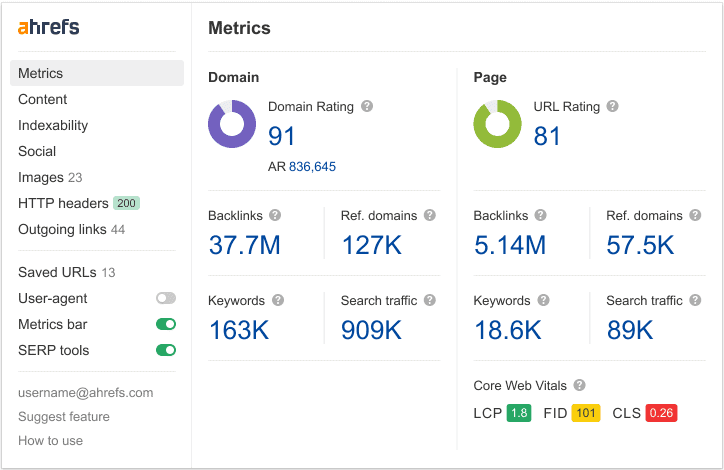Click the yellow FID 101 badge

pos(586,413)
